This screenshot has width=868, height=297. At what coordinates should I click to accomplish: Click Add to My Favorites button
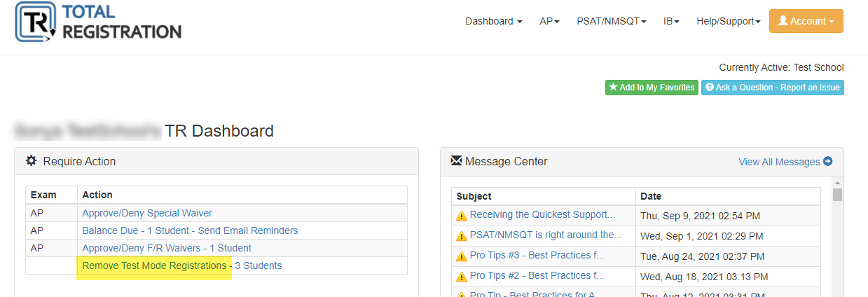click(652, 88)
